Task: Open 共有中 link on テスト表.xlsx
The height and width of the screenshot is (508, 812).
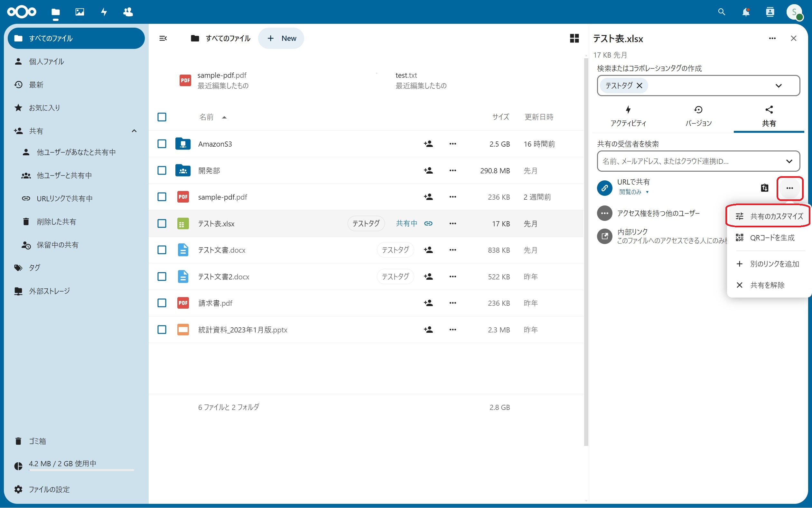Action: [406, 223]
